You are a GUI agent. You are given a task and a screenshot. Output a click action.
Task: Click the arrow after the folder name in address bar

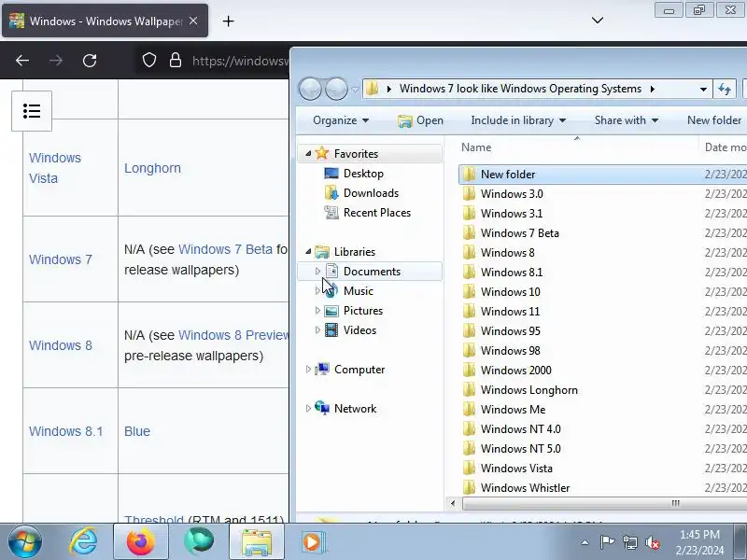coord(652,89)
